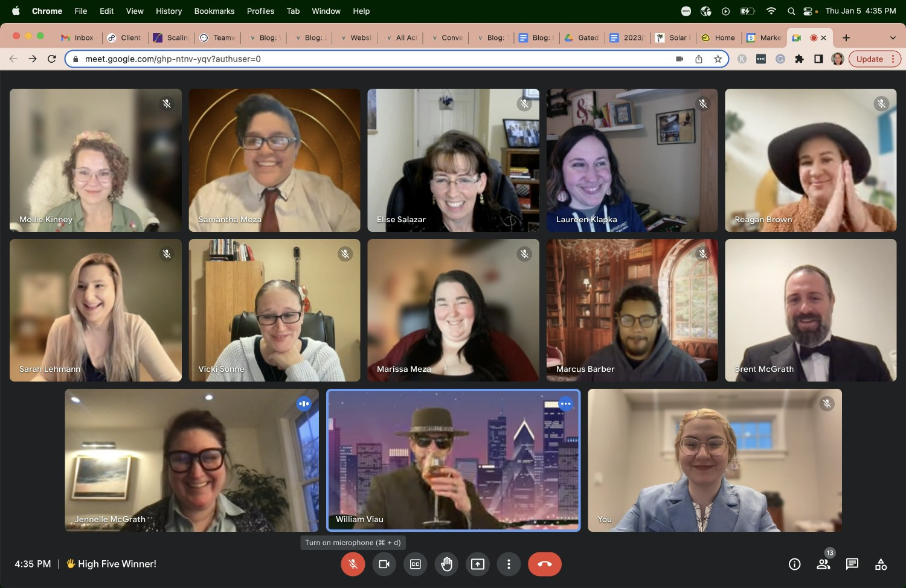Leave the call with the red hang-up button

[545, 564]
